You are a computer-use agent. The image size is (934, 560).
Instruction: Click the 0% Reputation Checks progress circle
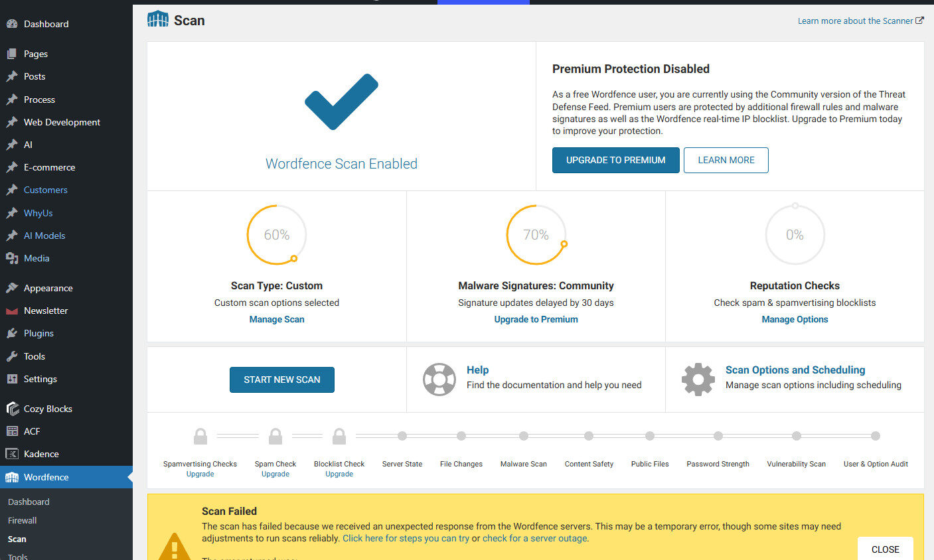click(x=795, y=235)
